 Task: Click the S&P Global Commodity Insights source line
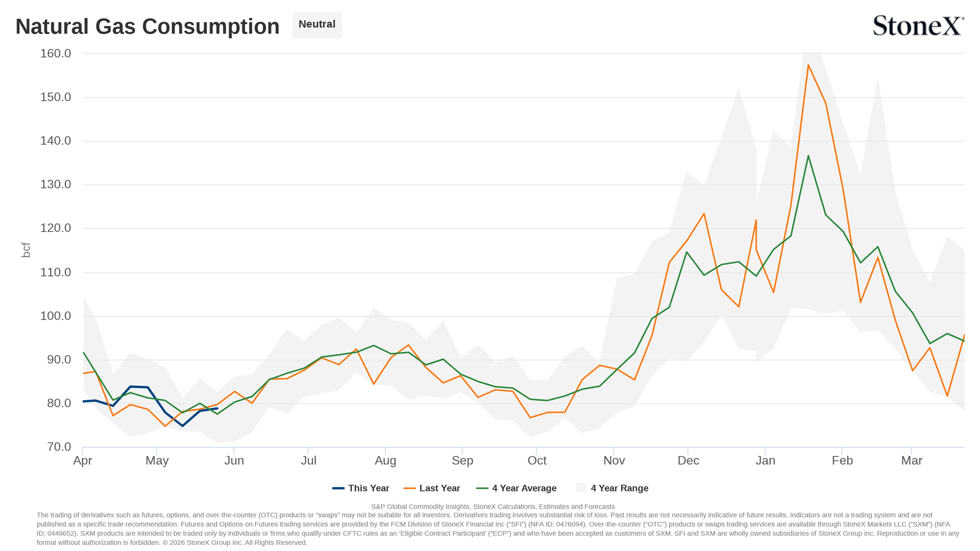click(493, 506)
